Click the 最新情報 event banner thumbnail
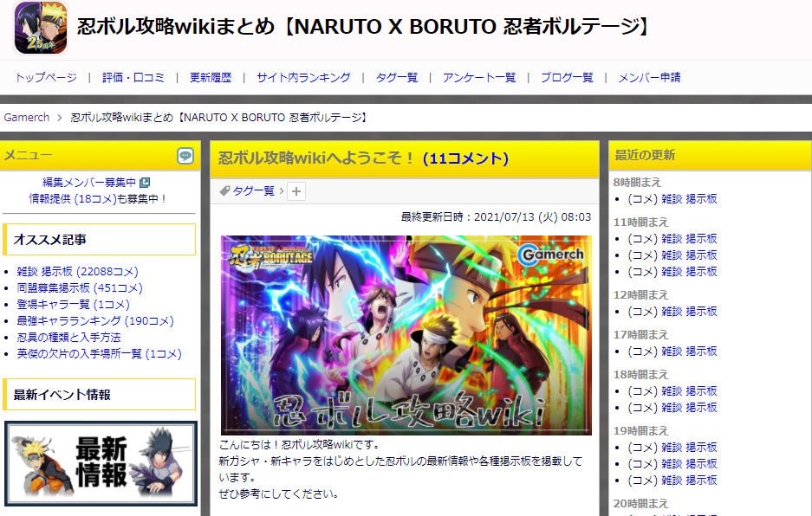Viewport: 812px width, 516px height. 101,463
